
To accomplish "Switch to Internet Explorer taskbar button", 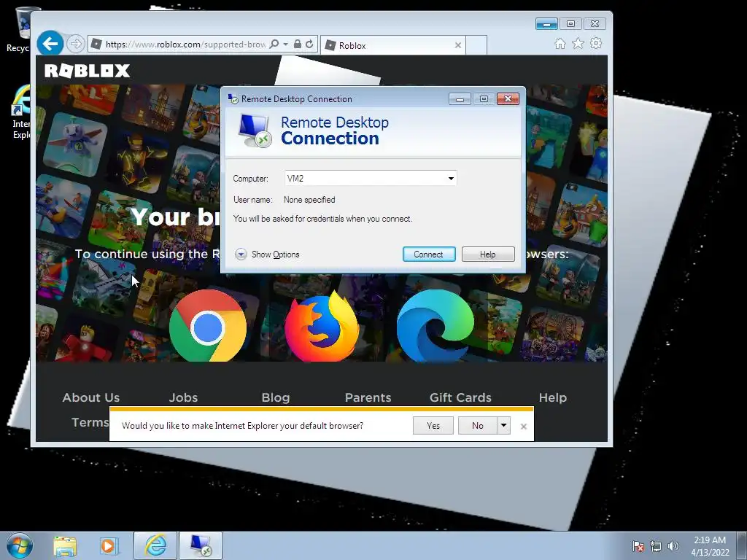I will (155, 545).
